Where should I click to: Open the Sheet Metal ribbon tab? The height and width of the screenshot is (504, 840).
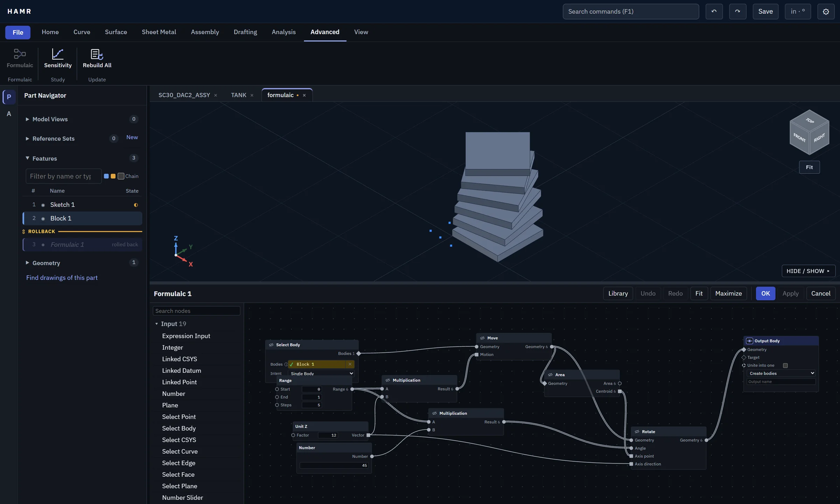pos(159,32)
